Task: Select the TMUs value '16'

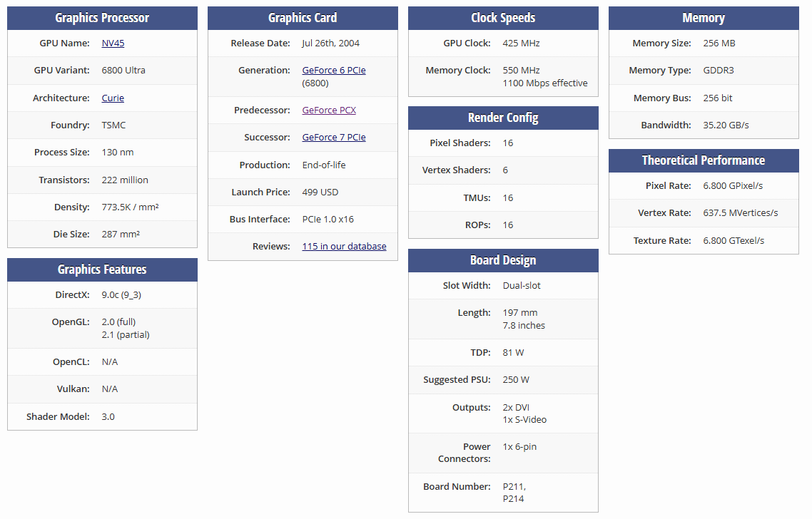Action: click(508, 198)
